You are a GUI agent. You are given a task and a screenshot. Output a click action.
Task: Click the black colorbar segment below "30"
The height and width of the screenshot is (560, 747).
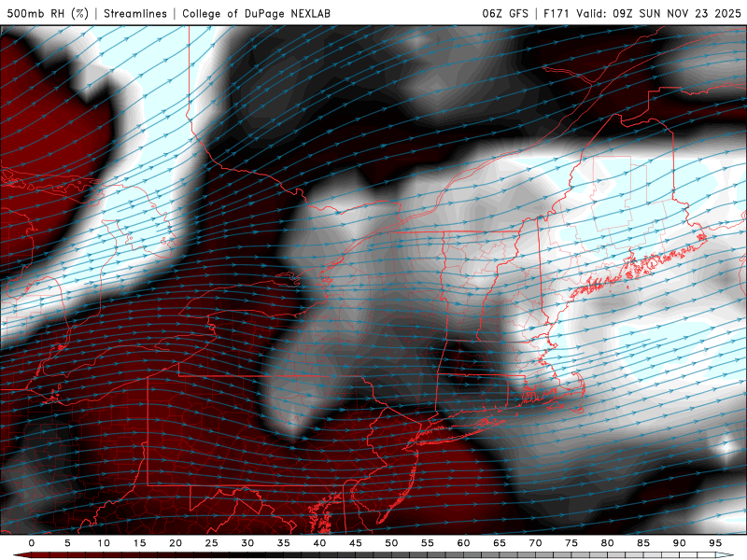click(x=247, y=555)
